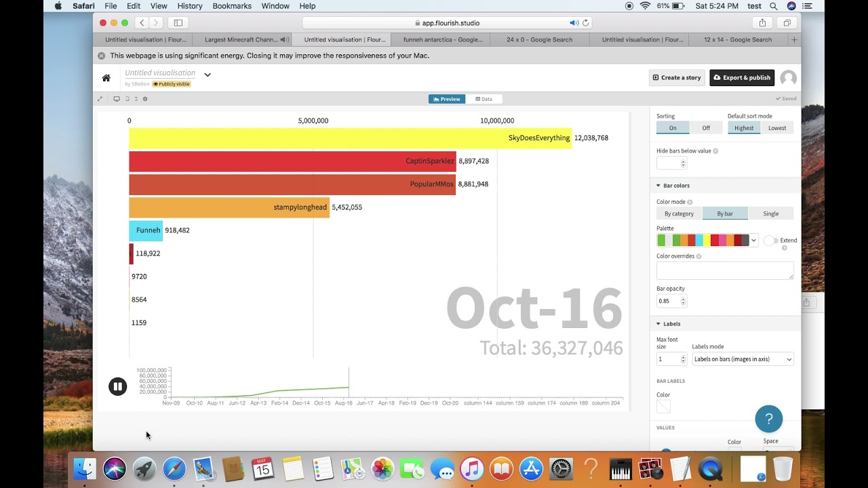The width and height of the screenshot is (868, 488).
Task: Pause the bar chart race animation
Action: pos(117,386)
